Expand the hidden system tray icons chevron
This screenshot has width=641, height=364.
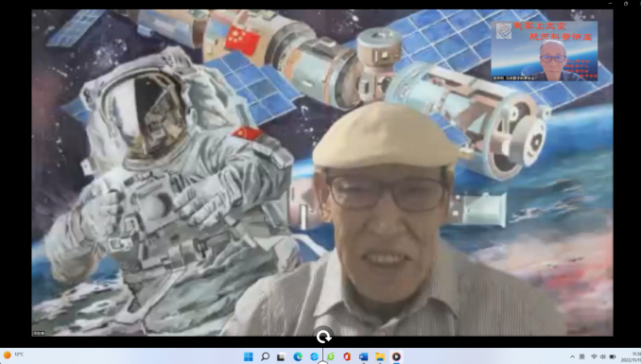coord(572,356)
